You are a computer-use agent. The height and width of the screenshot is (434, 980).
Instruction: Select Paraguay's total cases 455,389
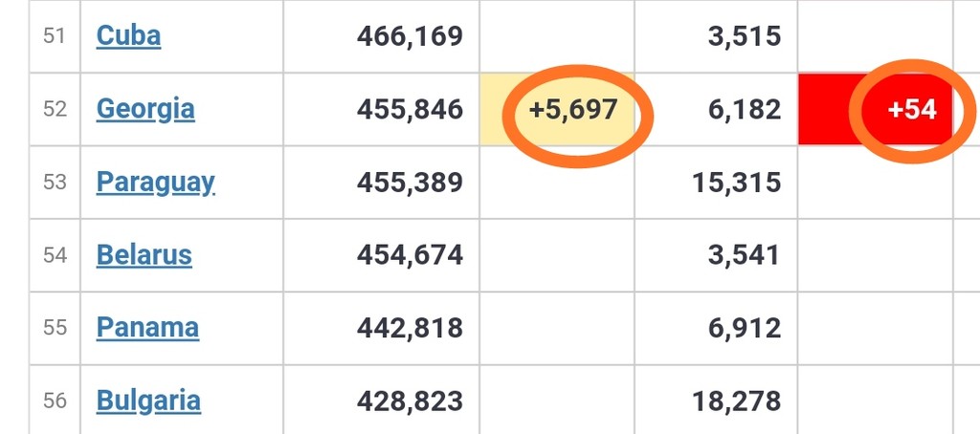410,183
